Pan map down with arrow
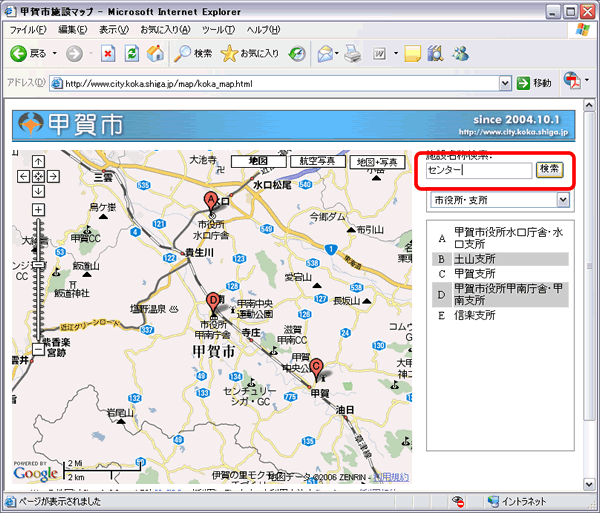This screenshot has height=513, width=600. (38, 191)
